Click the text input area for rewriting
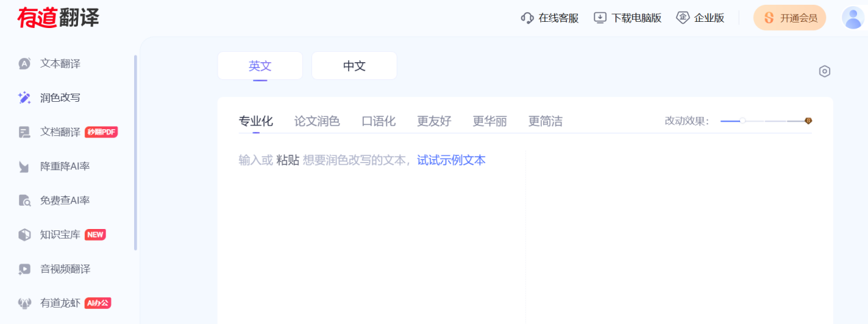 (x=371, y=232)
